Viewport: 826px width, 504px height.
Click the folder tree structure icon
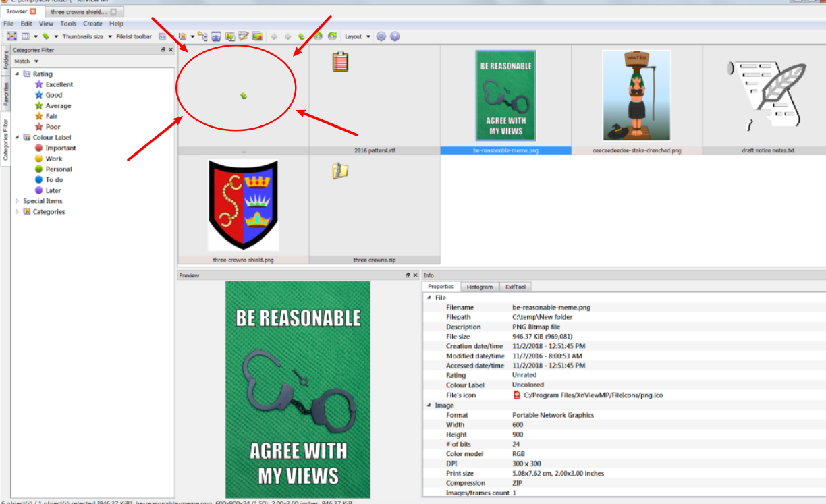click(202, 36)
